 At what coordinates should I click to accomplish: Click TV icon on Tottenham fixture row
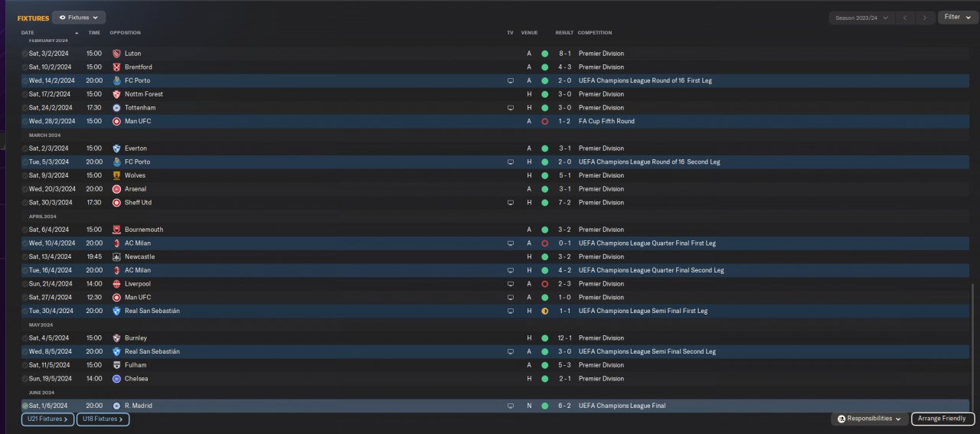click(x=510, y=108)
